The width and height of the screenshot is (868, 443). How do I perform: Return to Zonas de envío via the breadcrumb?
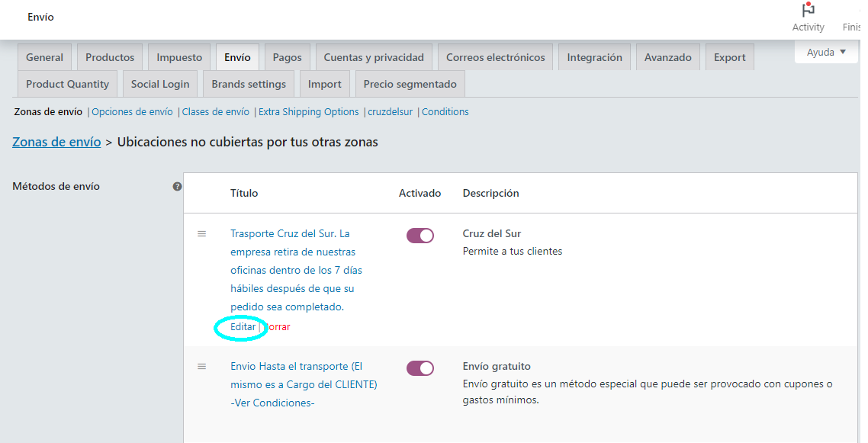coord(56,142)
